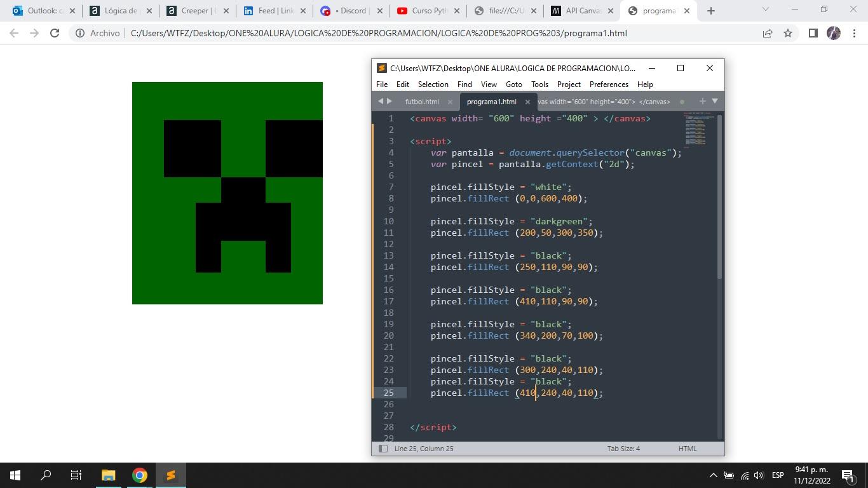
Task: Open Sublime Project menu
Action: pos(569,84)
